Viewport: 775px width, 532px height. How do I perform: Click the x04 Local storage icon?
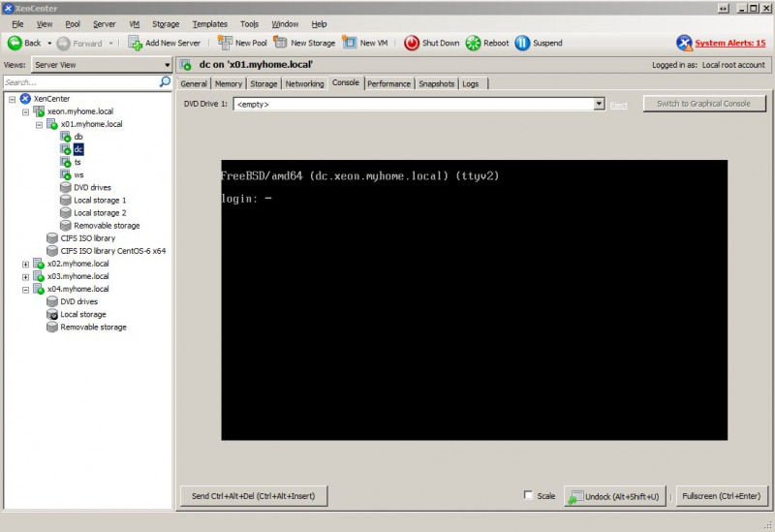[x=52, y=315]
